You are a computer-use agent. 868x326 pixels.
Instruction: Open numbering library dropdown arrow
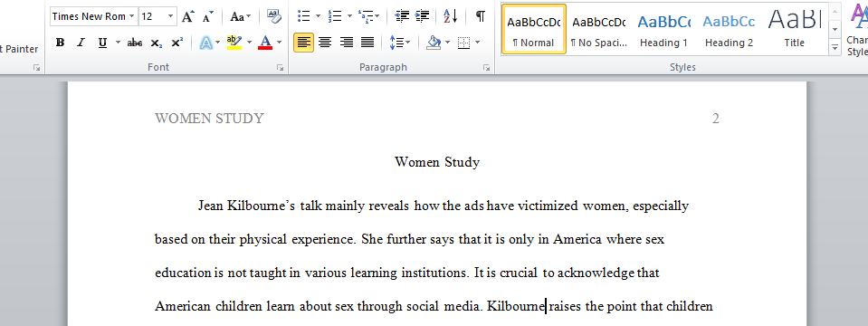[x=349, y=16]
